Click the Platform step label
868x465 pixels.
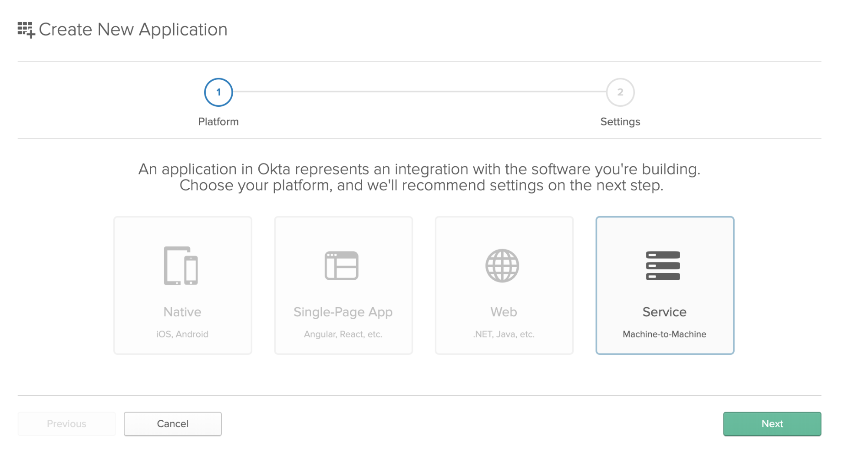coord(218,122)
